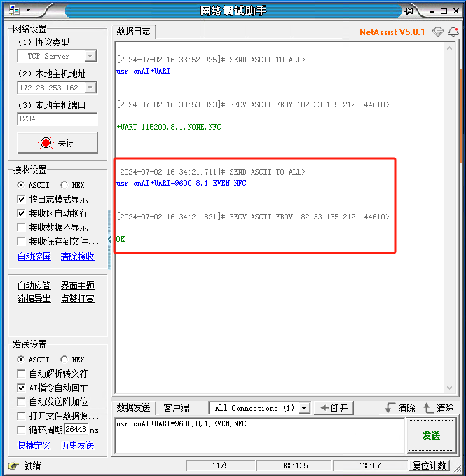Open the app system menu icon
The image size is (466, 476).
14,10
